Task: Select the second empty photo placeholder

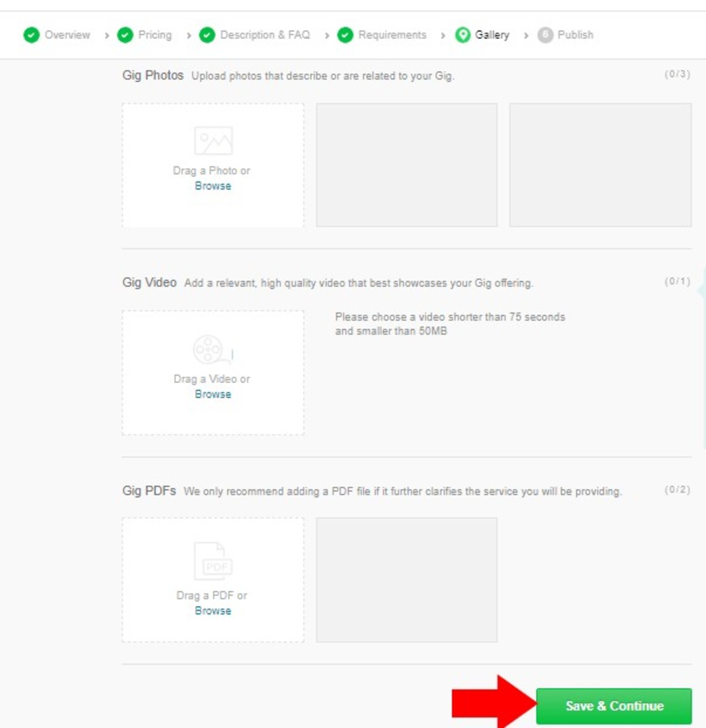Action: pos(407,164)
